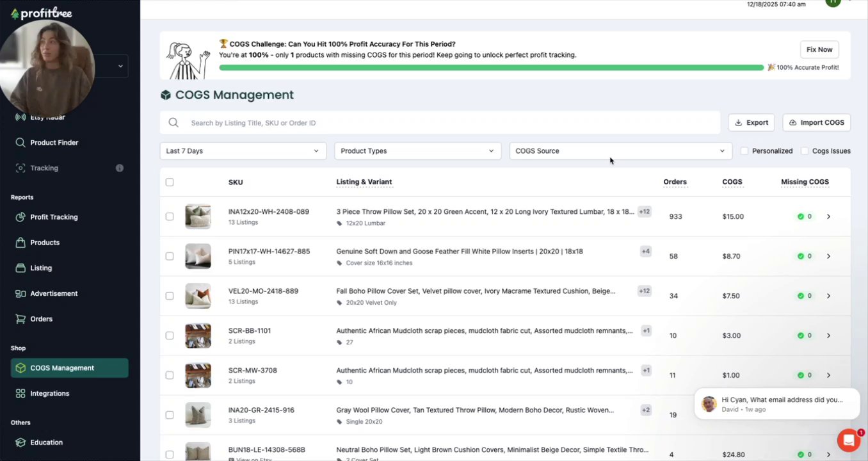Screen dimensions: 868x461
Task: Click the Profit Tree logo
Action: click(43, 13)
